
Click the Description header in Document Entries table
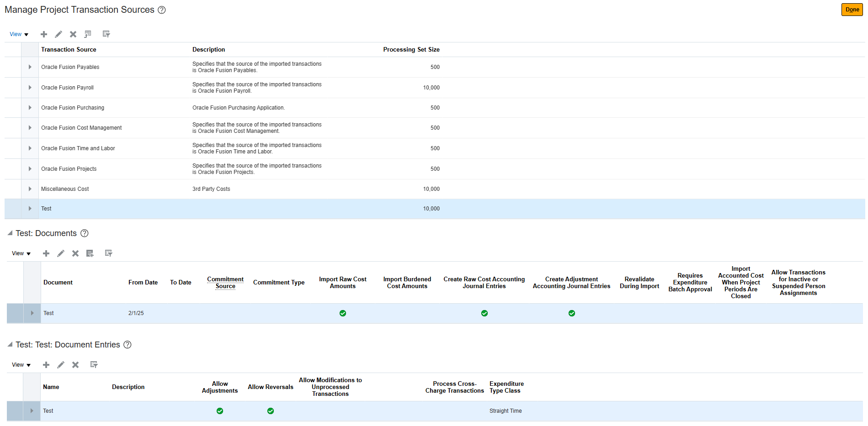[x=128, y=387]
